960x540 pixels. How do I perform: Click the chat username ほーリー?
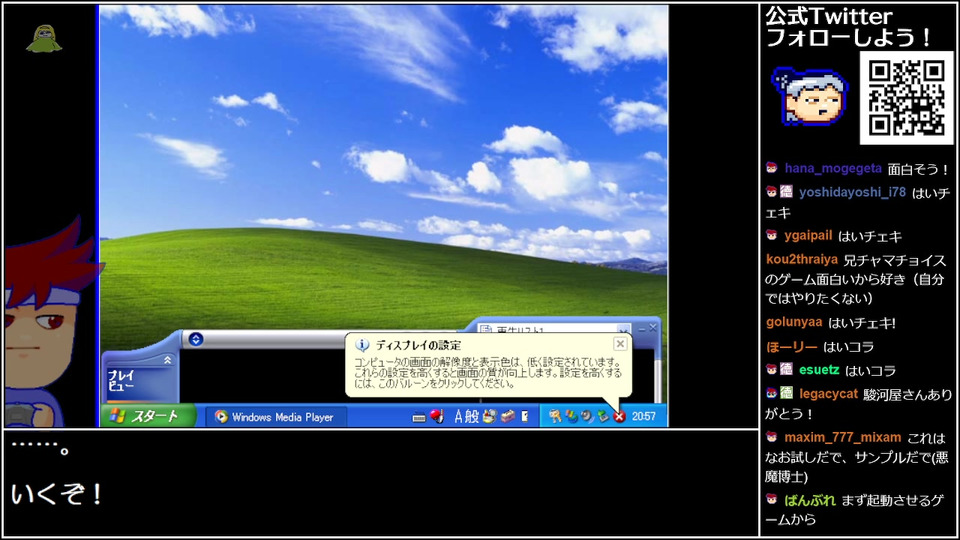(x=791, y=347)
